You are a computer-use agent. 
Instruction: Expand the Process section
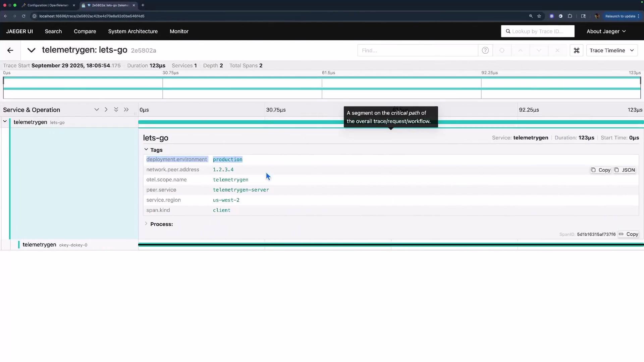point(158,224)
